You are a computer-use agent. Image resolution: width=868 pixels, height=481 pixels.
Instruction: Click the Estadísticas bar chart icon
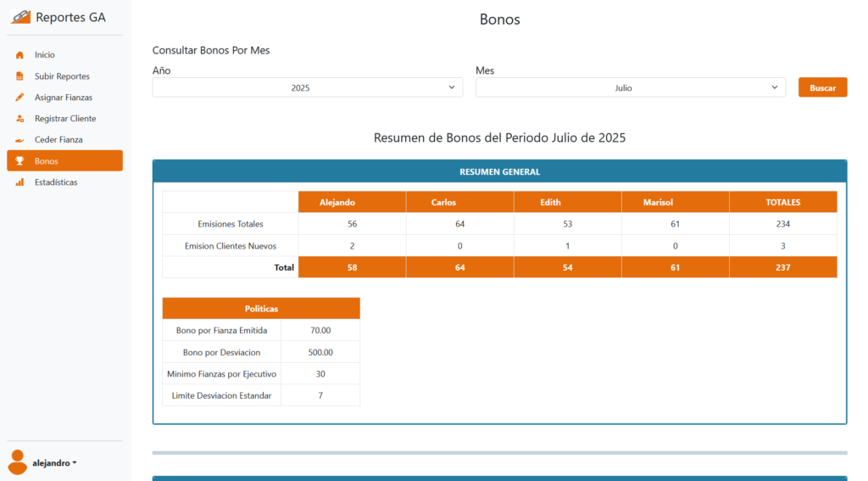(x=19, y=182)
